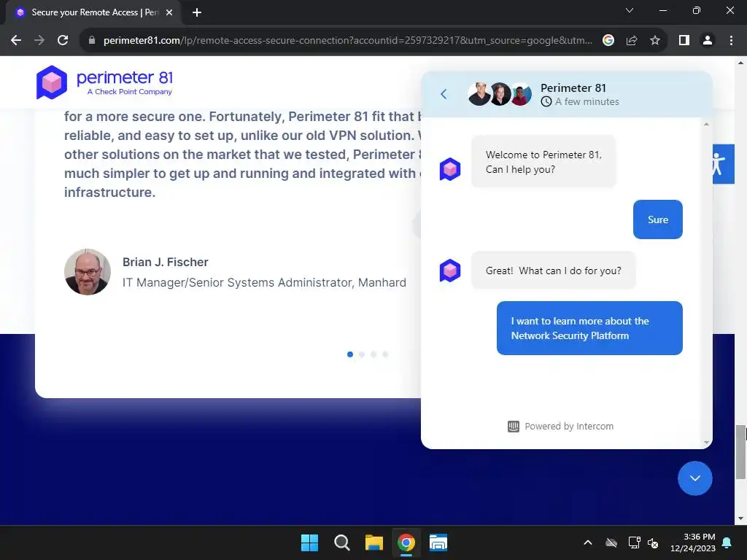This screenshot has width=747, height=560.
Task: Click the chat team avatars
Action: [x=500, y=94]
